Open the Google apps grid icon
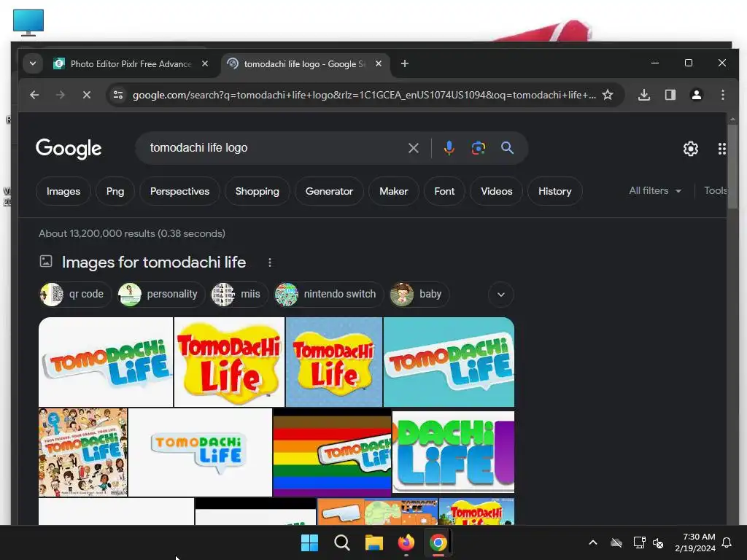The height and width of the screenshot is (560, 747). pyautogui.click(x=721, y=149)
